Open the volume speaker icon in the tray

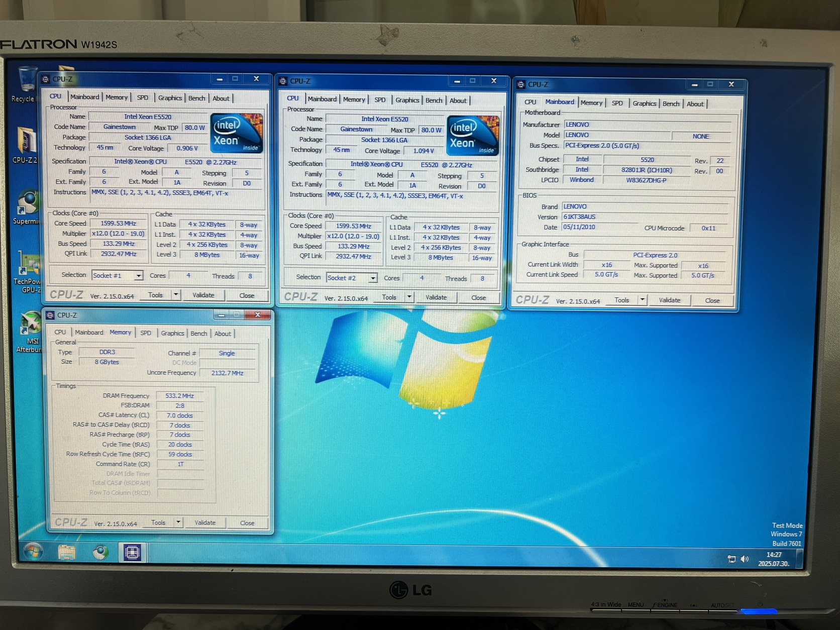coord(745,559)
